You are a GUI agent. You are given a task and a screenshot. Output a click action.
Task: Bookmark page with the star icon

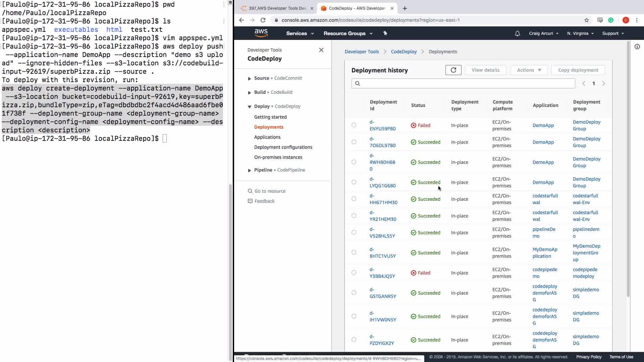click(x=586, y=20)
